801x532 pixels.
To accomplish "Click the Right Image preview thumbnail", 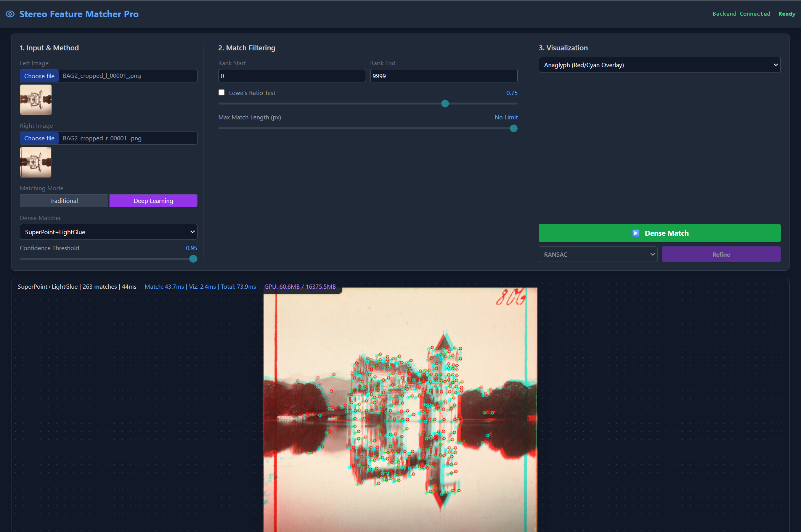I will click(x=36, y=162).
